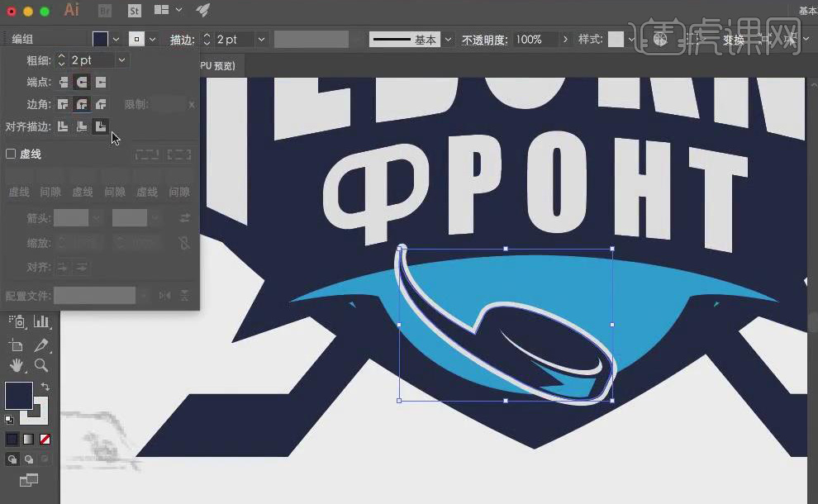Open Adobe Bridge via the Br icon
The height and width of the screenshot is (504, 818).
pyautogui.click(x=104, y=11)
